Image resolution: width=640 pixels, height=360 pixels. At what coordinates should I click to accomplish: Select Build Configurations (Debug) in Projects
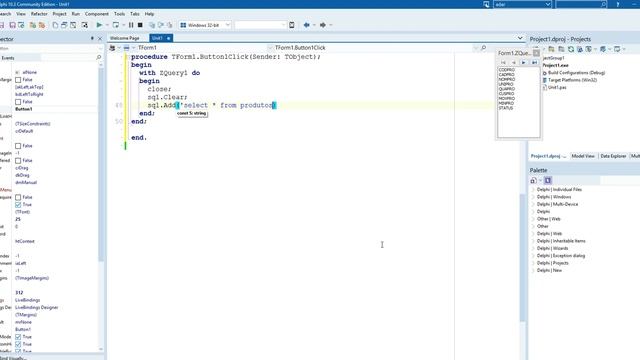tap(576, 73)
